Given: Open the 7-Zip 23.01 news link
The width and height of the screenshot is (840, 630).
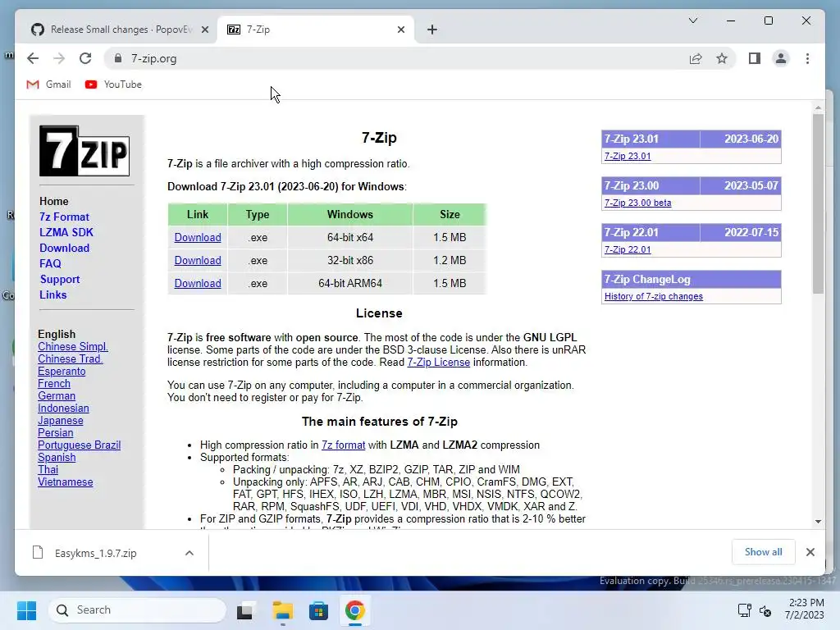Looking at the screenshot, I should 628,156.
